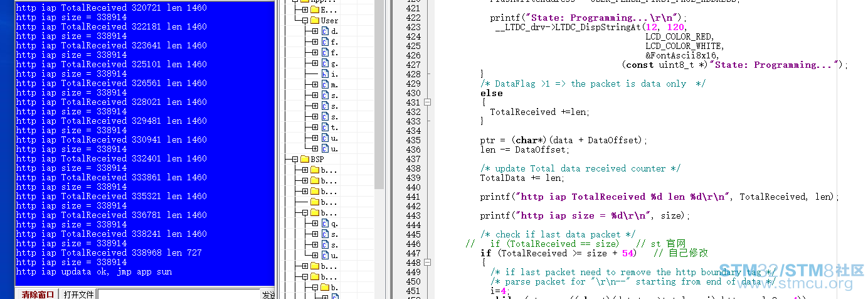Click the project tree vertical scrollbar
Image resolution: width=868 pixels, height=299 pixels.
(x=379, y=94)
